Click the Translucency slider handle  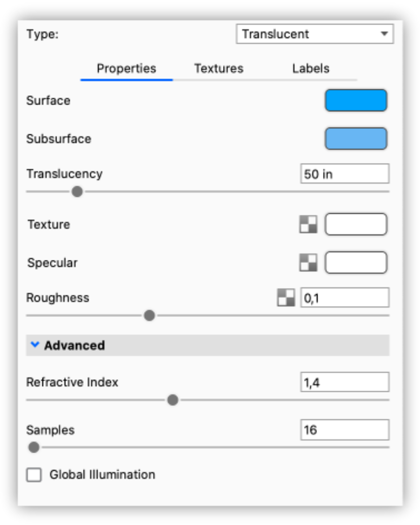pyautogui.click(x=77, y=192)
